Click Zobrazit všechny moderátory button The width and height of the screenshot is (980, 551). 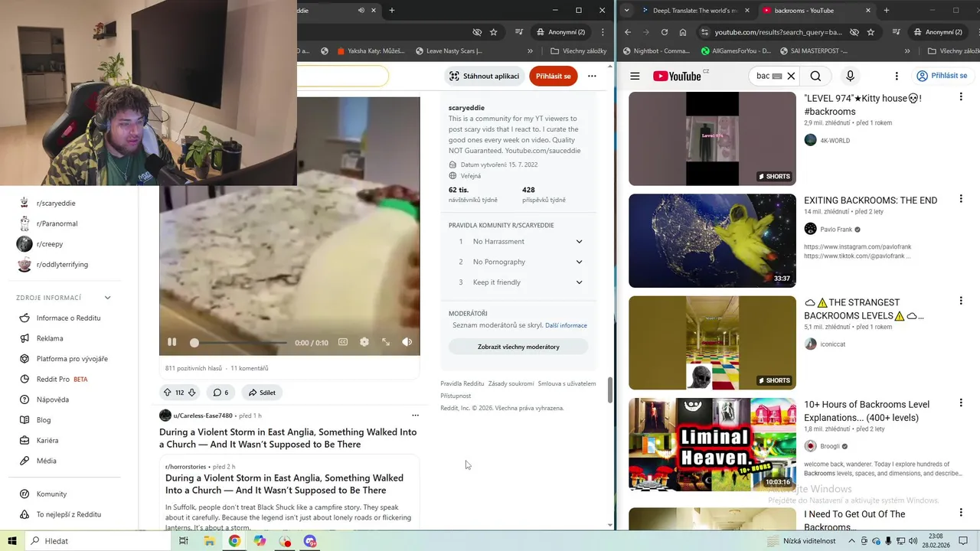[x=518, y=347]
